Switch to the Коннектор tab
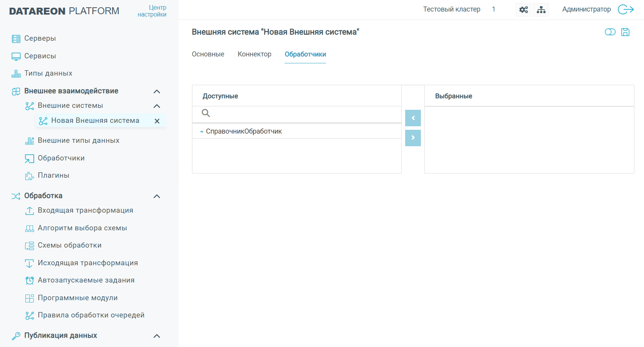This screenshot has width=644, height=347. click(x=254, y=54)
